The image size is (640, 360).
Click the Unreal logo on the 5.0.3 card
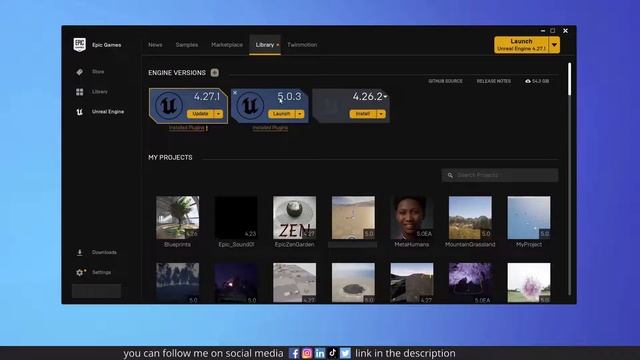click(x=250, y=106)
